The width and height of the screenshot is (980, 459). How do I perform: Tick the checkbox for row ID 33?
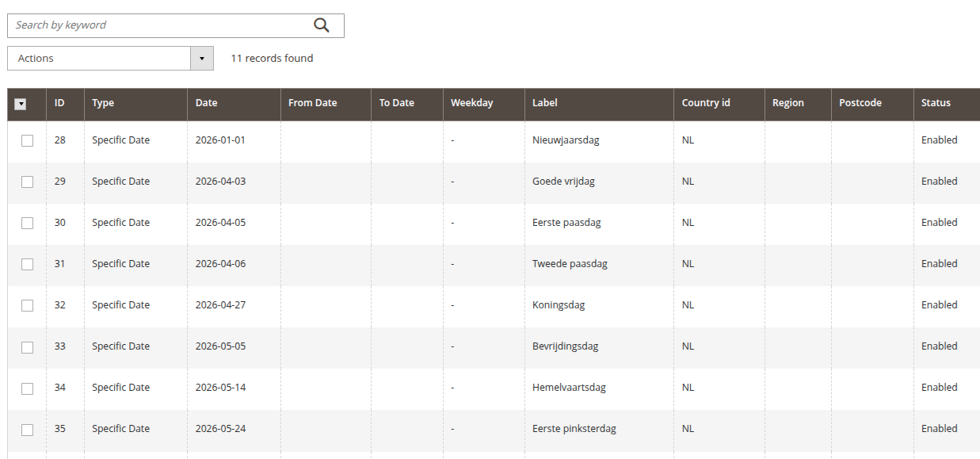coord(27,346)
